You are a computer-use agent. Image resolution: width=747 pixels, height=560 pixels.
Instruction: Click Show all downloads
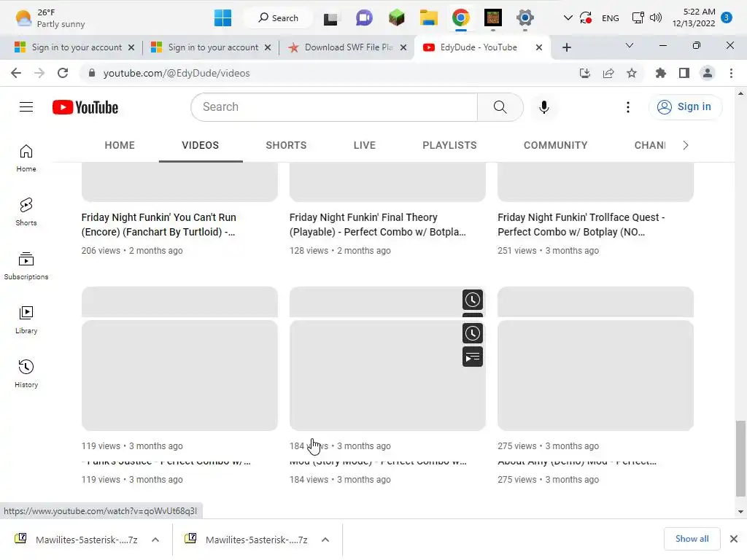click(692, 539)
